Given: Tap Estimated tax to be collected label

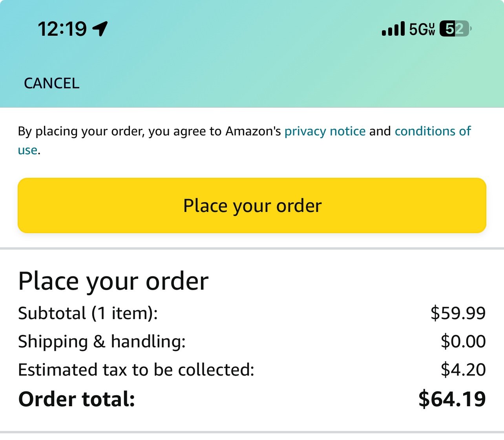Looking at the screenshot, I should coord(136,370).
